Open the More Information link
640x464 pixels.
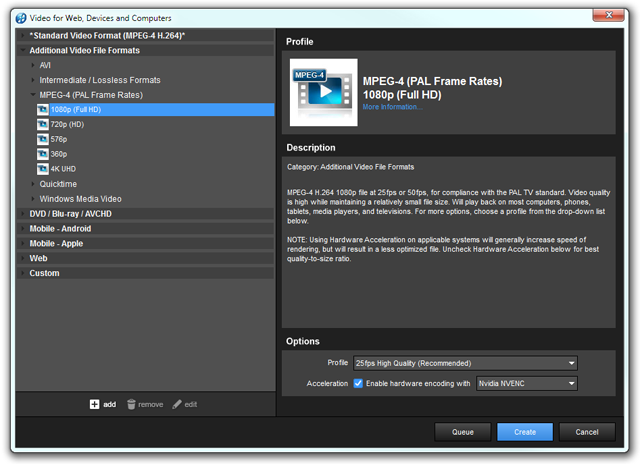(x=392, y=107)
